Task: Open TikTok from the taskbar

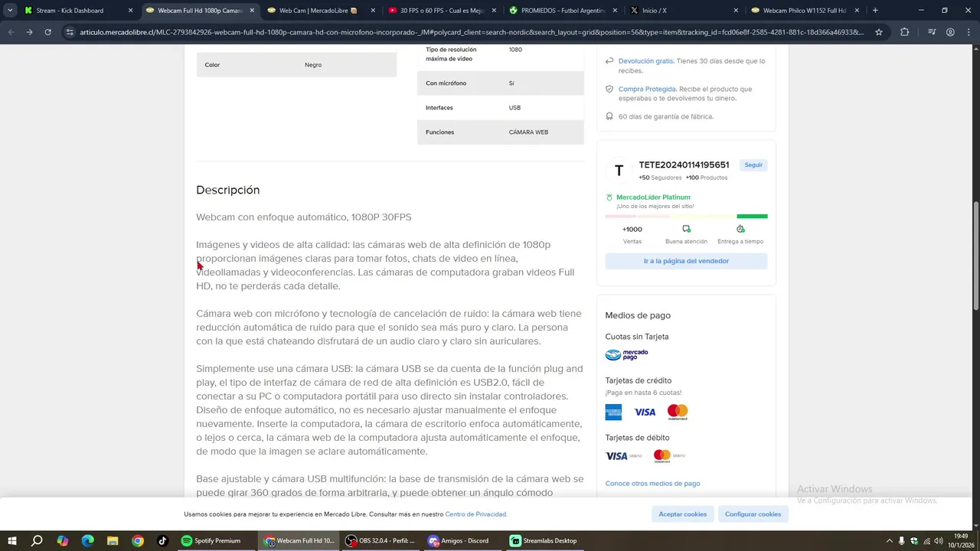Action: click(x=162, y=540)
